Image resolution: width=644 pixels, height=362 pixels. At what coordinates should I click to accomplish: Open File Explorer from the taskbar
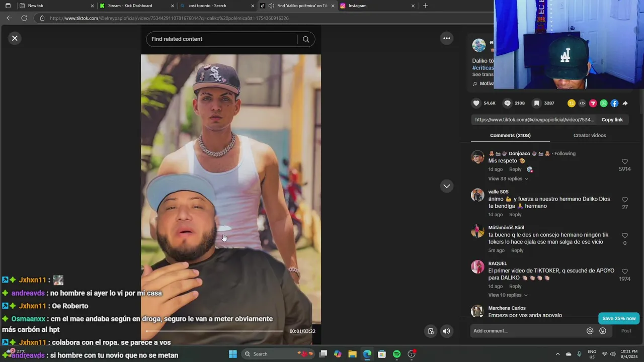pyautogui.click(x=352, y=354)
